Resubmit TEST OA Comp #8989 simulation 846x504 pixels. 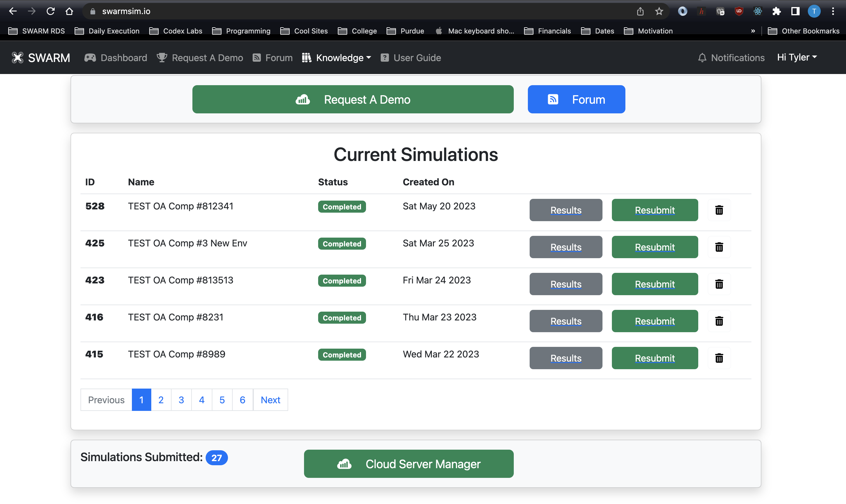654,358
